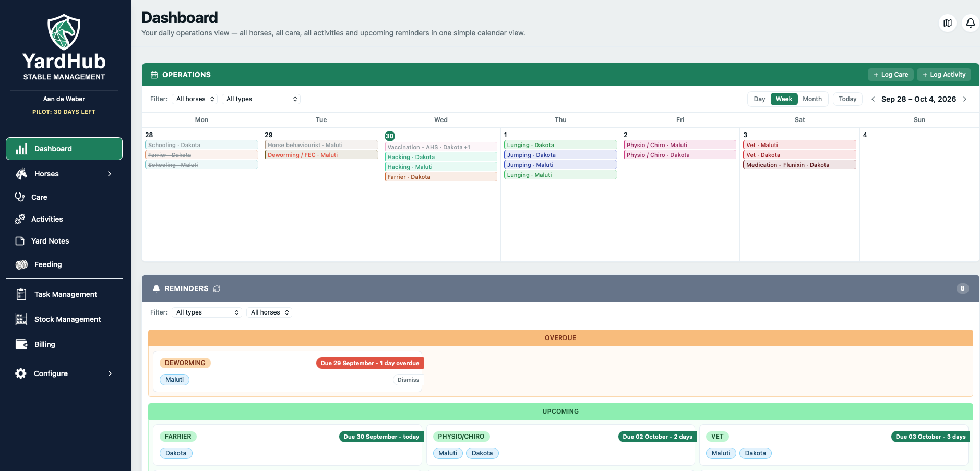Go to next week arrow
The height and width of the screenshot is (471, 980).
coord(965,99)
